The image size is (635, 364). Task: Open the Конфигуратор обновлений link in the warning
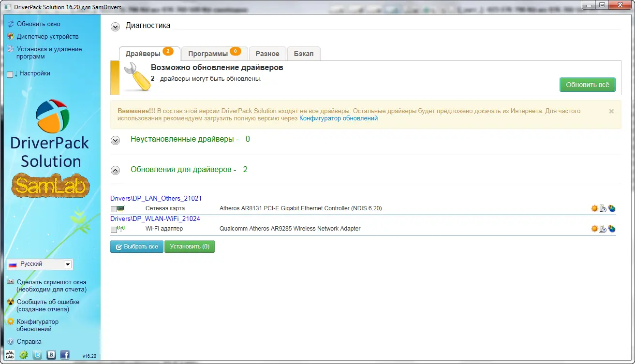[x=339, y=118]
